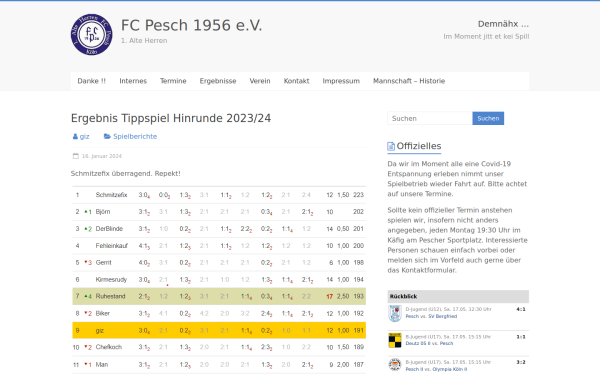
Task: Select the highlighted Ruhestand row name
Action: click(110, 296)
